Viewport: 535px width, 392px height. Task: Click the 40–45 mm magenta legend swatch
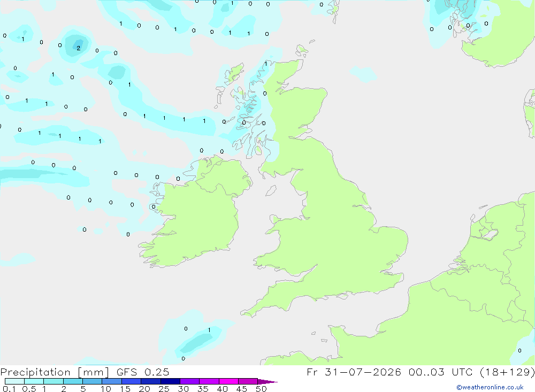point(228,381)
